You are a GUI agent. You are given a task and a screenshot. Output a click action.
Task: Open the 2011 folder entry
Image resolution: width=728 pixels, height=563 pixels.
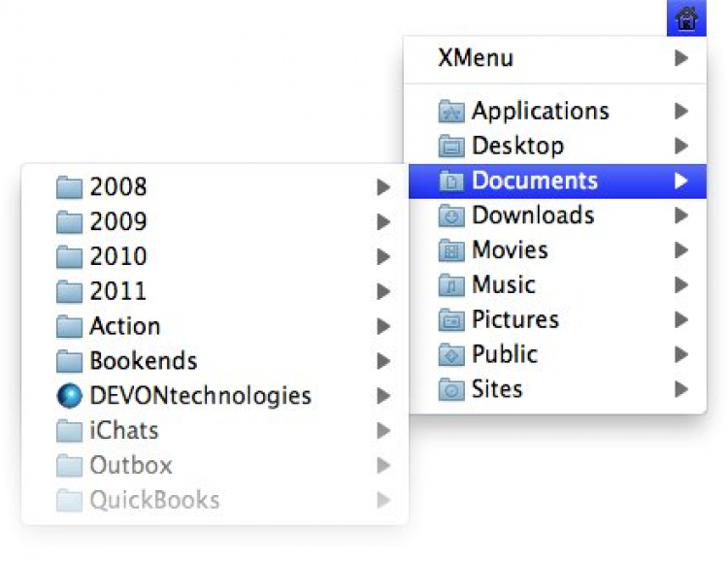point(117,291)
